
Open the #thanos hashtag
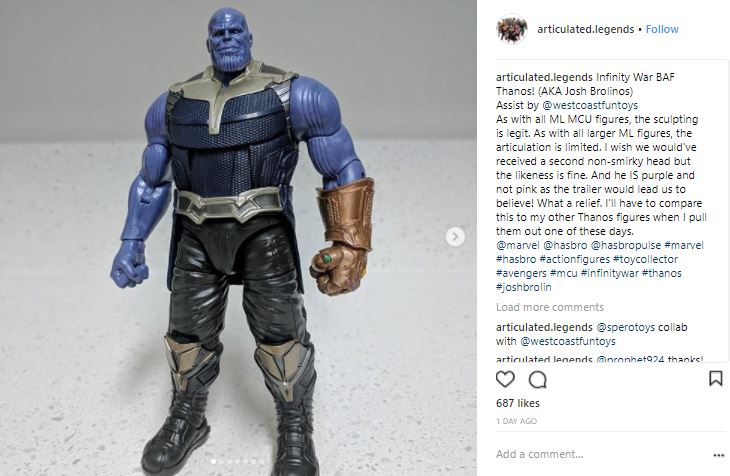(x=662, y=273)
